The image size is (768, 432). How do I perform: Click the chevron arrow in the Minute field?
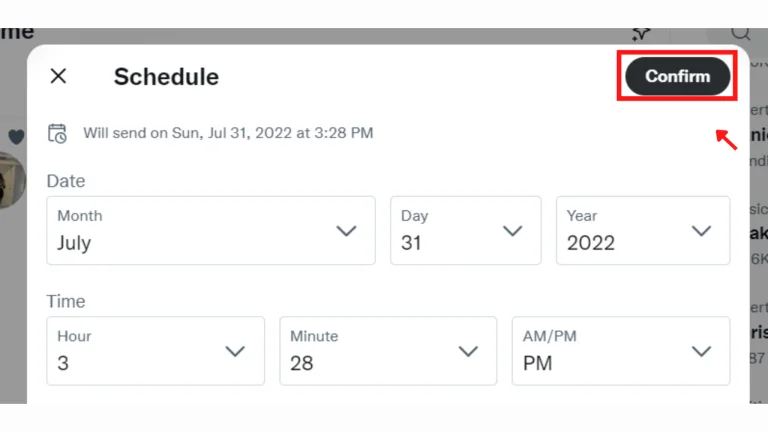click(x=468, y=351)
